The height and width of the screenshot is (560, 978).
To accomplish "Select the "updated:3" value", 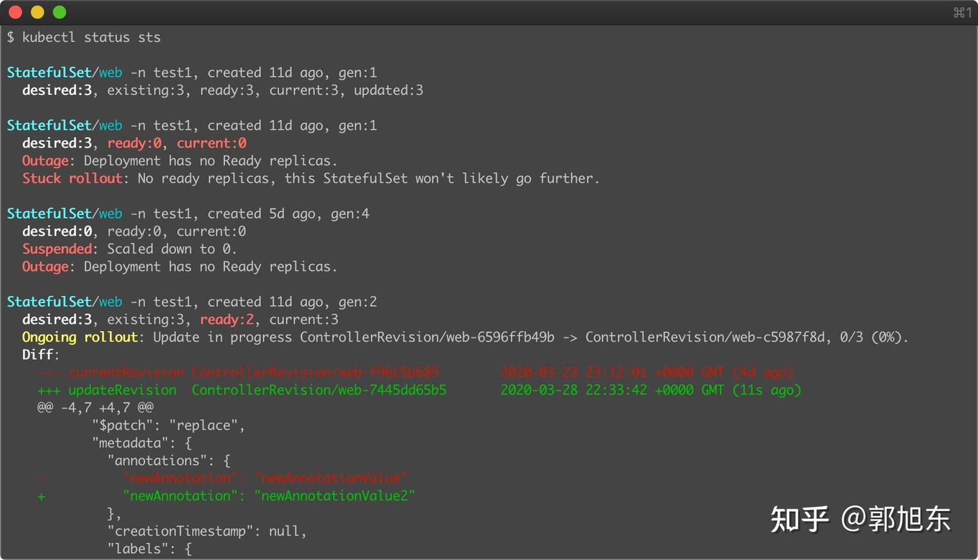I will pyautogui.click(x=388, y=90).
